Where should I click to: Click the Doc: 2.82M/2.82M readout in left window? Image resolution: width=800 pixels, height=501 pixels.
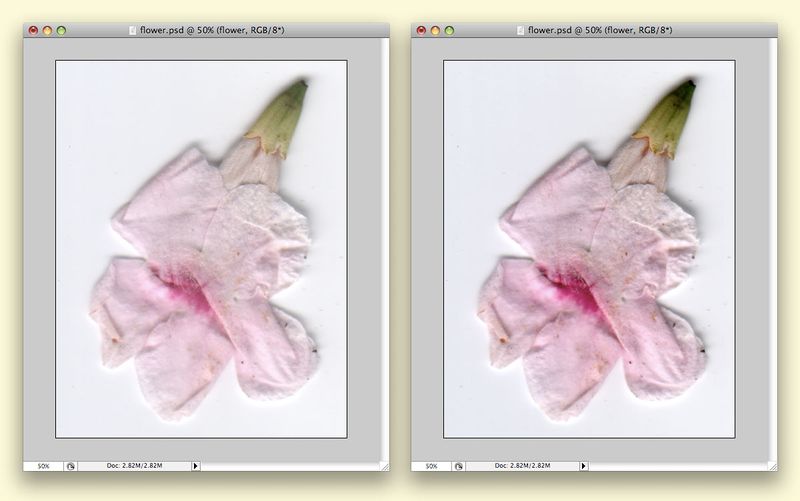point(134,466)
